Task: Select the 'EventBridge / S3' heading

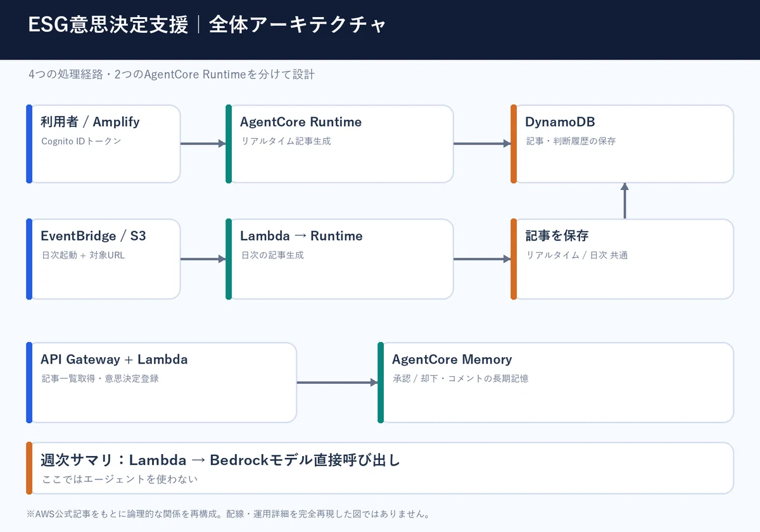Action: click(x=93, y=236)
